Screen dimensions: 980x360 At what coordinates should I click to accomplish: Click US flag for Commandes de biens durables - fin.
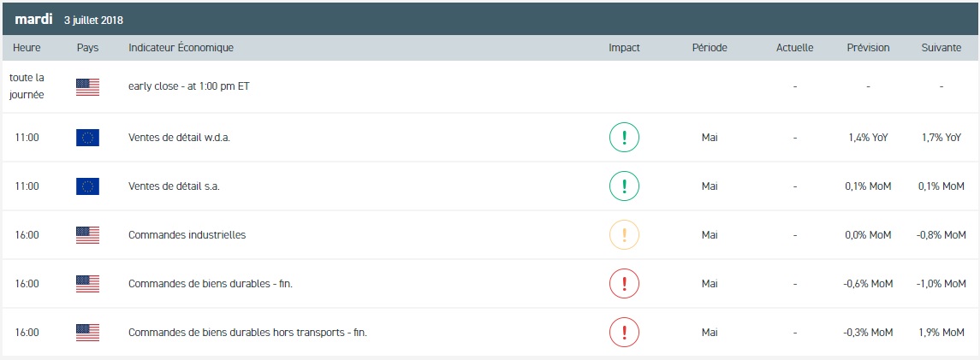click(87, 284)
